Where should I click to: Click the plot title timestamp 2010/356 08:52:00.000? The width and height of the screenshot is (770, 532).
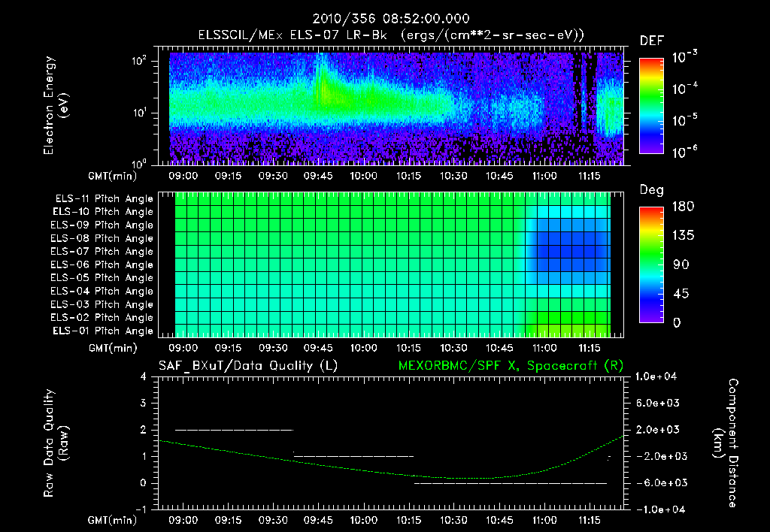[391, 19]
